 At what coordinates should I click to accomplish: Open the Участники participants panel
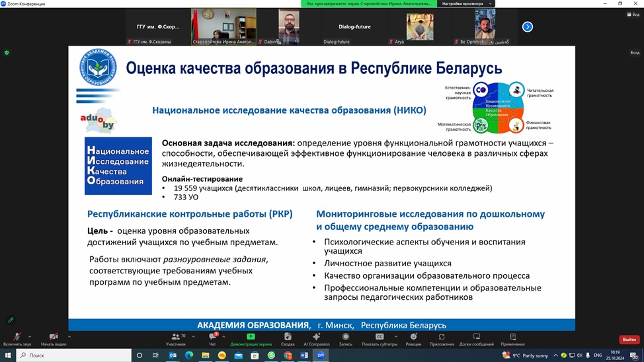click(176, 340)
